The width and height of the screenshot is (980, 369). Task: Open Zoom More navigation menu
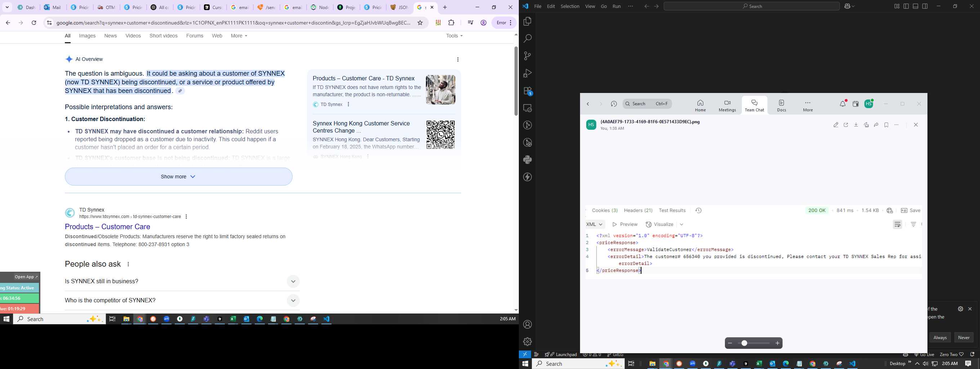pos(808,106)
